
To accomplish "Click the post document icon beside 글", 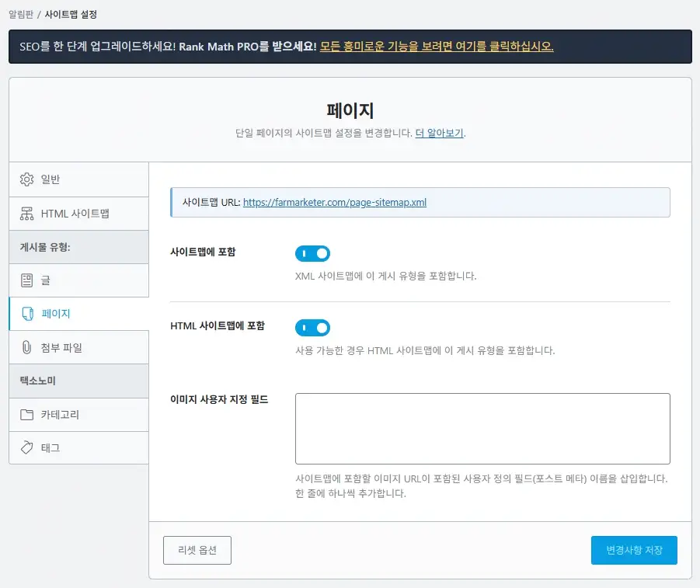I will click(26, 280).
